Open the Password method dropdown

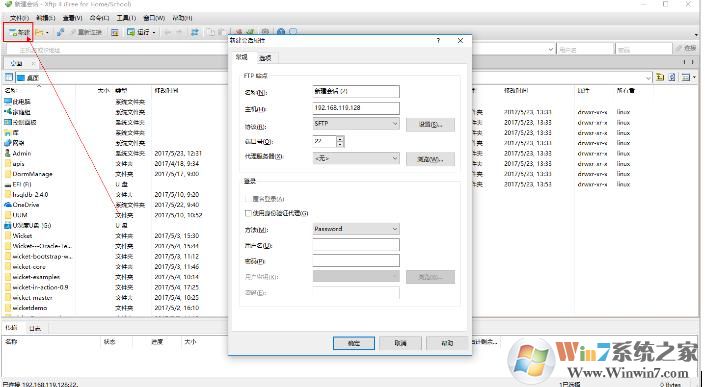[x=356, y=229]
